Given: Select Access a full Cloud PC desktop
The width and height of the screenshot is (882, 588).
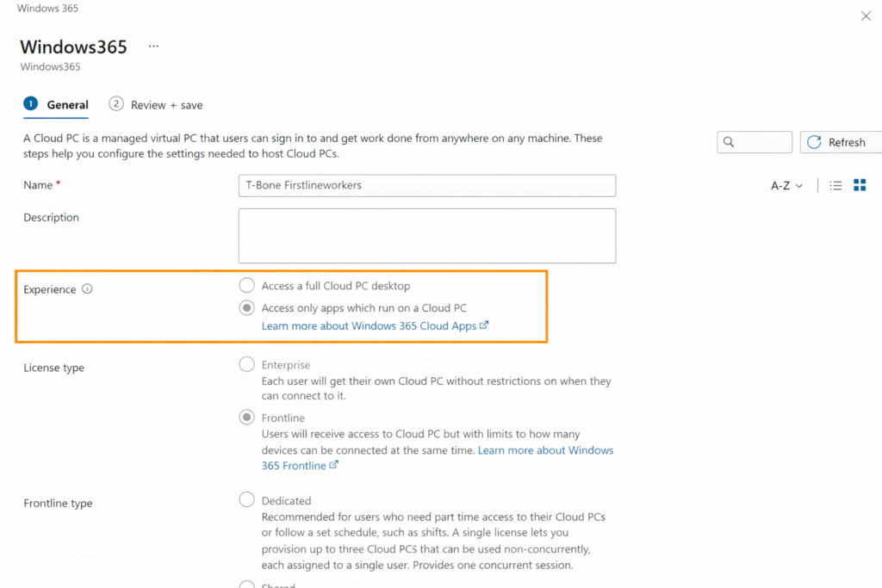Looking at the screenshot, I should click(247, 286).
